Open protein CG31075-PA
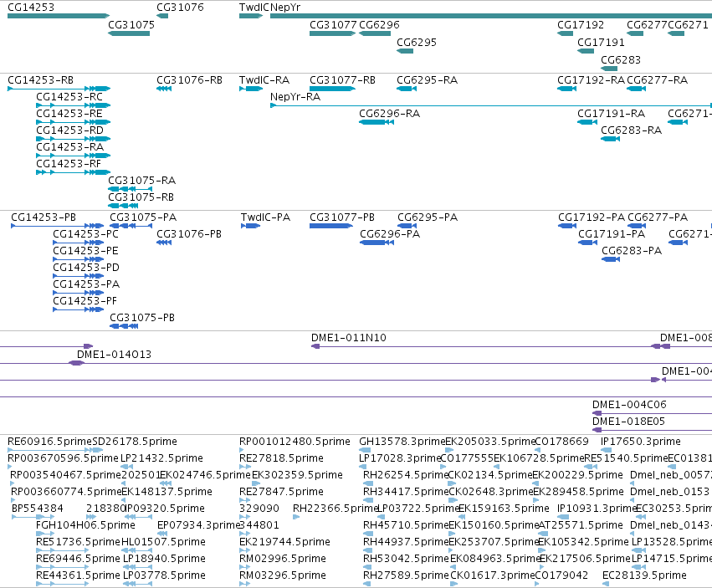 click(x=131, y=226)
